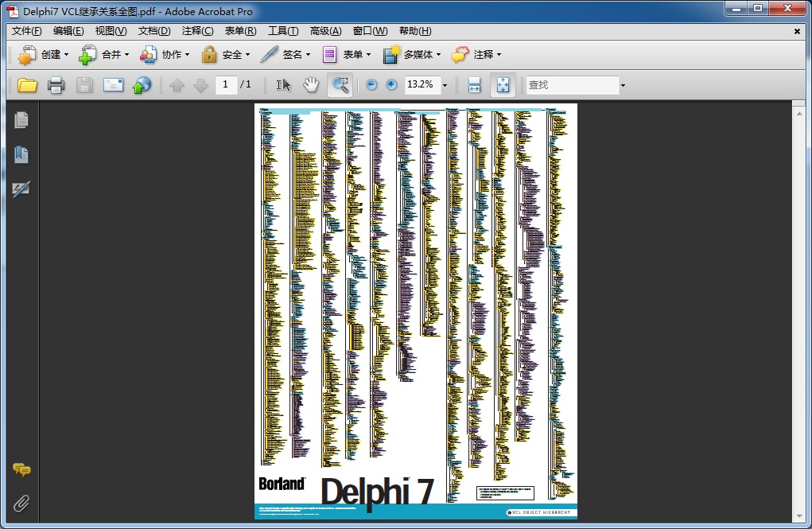Expand the Comment (注释) toolbar dropdown arrow
This screenshot has height=529, width=812.
(499, 55)
